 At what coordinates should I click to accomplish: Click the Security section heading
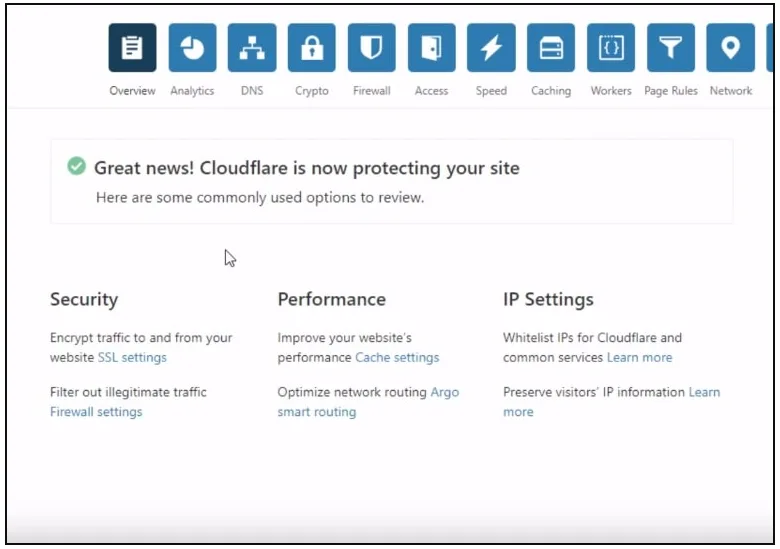point(84,300)
